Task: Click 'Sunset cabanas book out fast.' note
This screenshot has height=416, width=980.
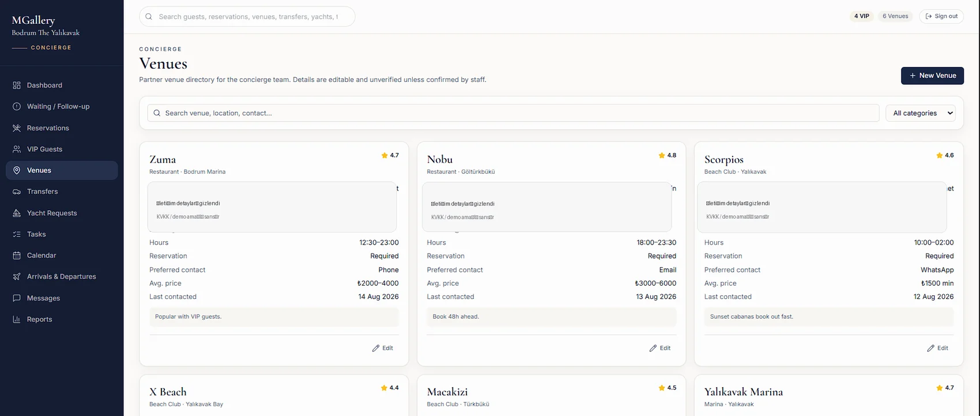Action: 829,317
